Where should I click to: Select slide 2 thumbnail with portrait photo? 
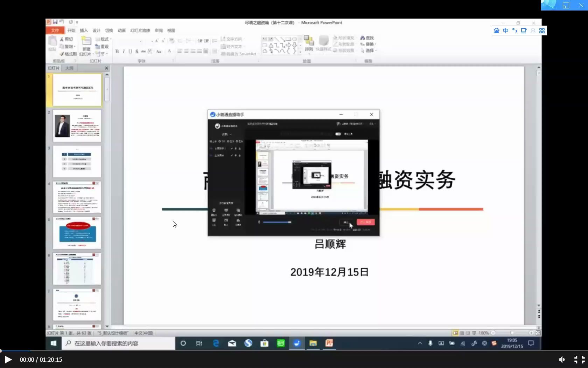tap(77, 126)
